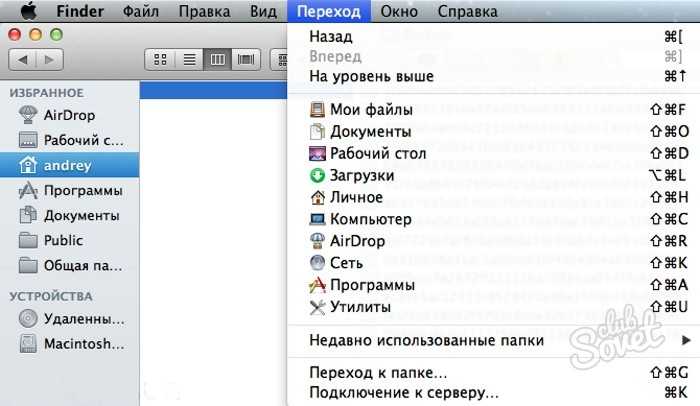Choose AirDrop in the Переход menu

point(493,241)
